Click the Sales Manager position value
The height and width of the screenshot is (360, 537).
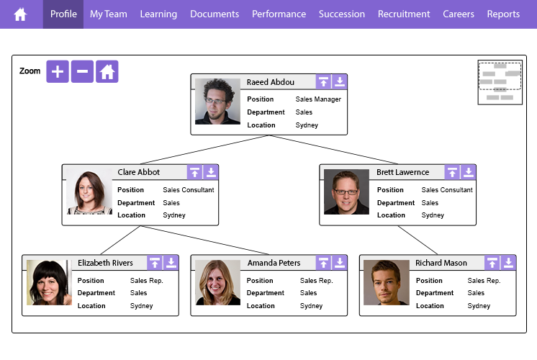click(318, 99)
